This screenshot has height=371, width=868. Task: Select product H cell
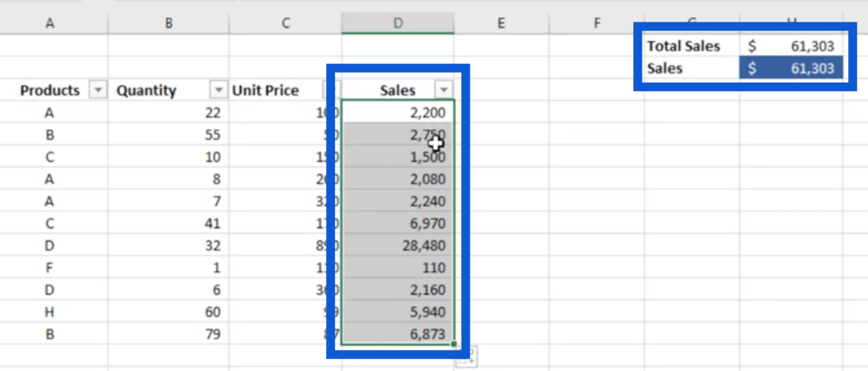coord(50,312)
